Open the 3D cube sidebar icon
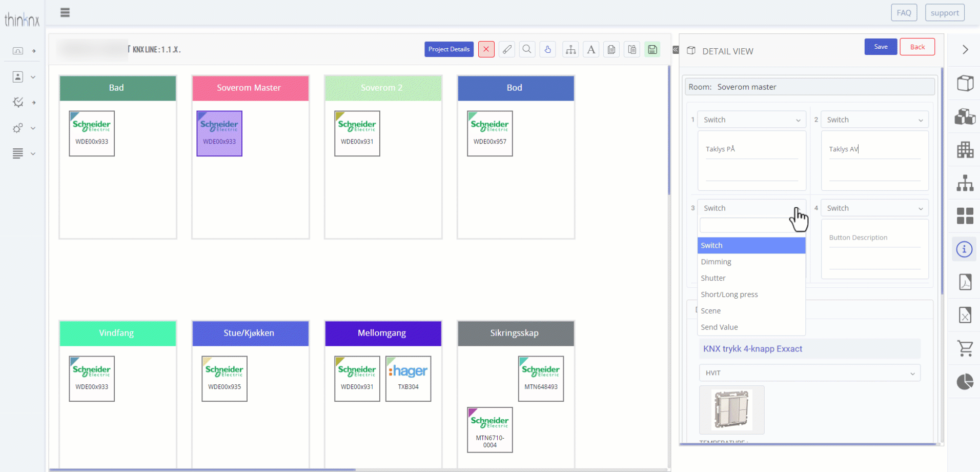This screenshot has height=472, width=980. point(965,83)
